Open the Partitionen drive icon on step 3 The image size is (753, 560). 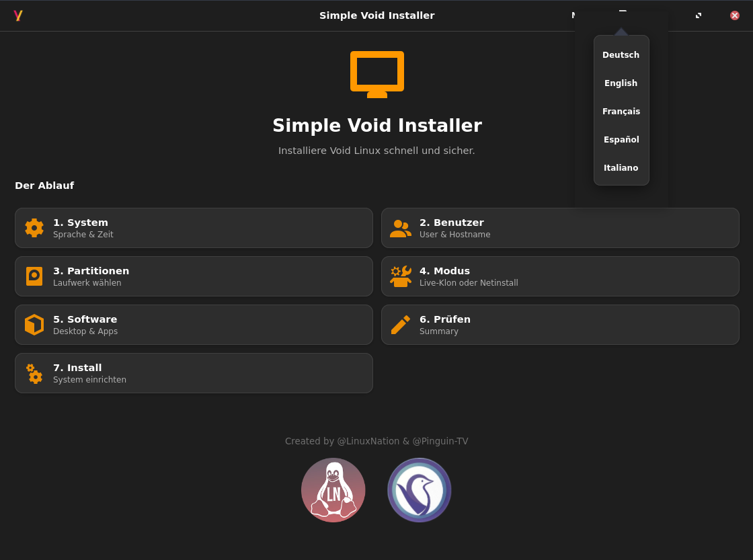pyautogui.click(x=34, y=276)
